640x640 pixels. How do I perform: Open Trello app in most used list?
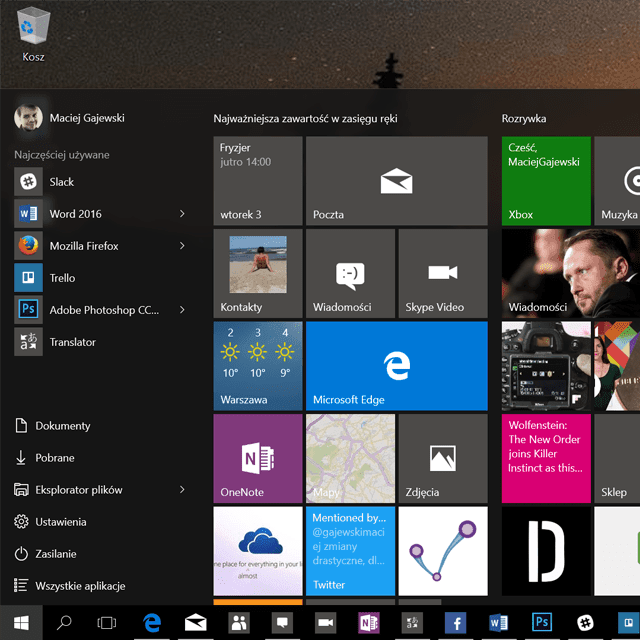point(100,278)
